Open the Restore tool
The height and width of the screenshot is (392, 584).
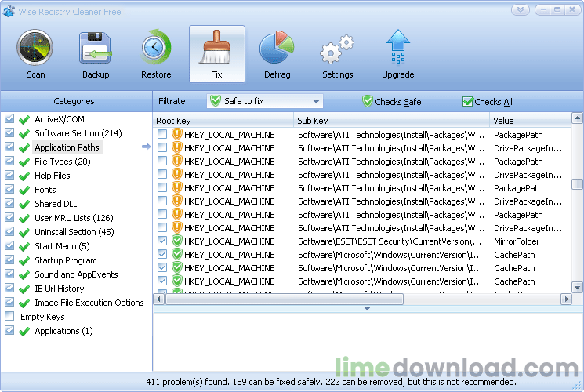click(x=156, y=48)
